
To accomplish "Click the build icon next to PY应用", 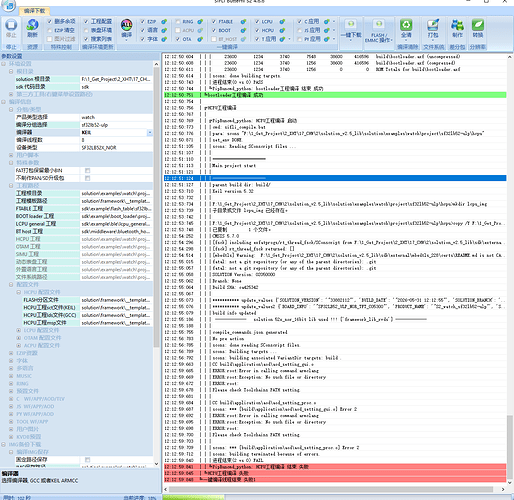I will [x=327, y=39].
